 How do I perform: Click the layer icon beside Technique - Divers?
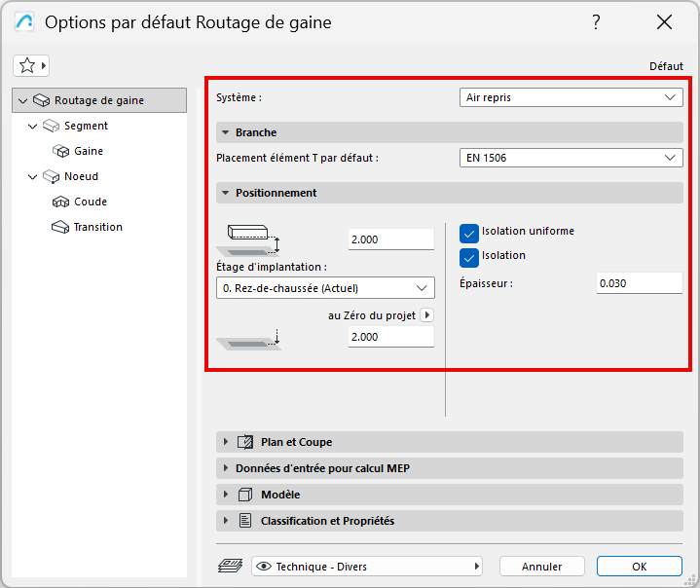(230, 566)
